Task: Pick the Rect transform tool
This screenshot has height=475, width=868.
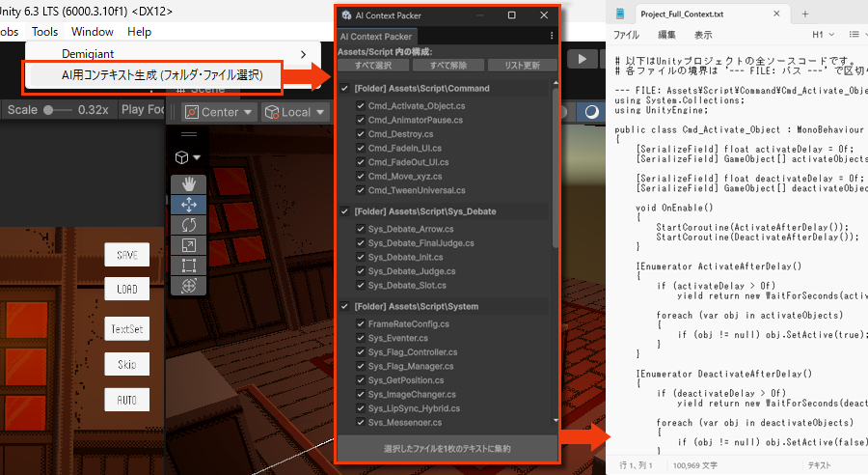Action: 188,265
